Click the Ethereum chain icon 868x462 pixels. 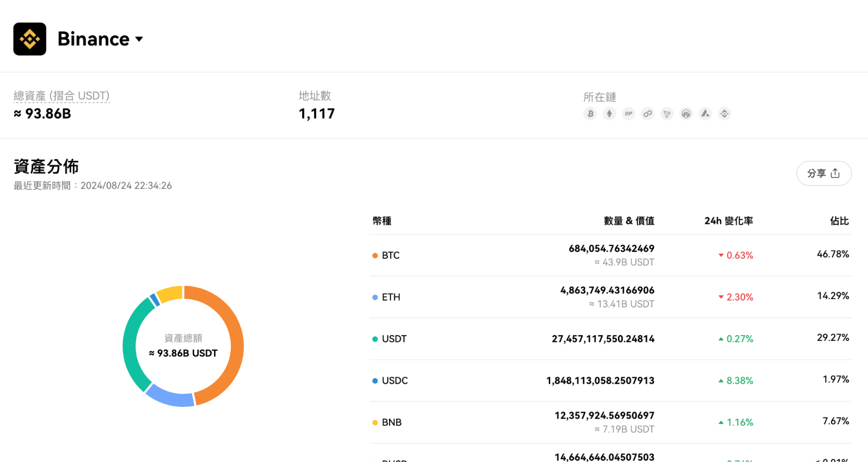click(609, 114)
